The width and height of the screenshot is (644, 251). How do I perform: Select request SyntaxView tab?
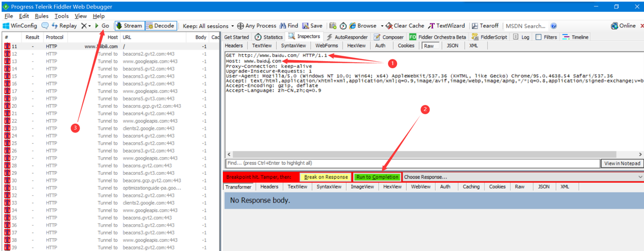[x=294, y=46]
